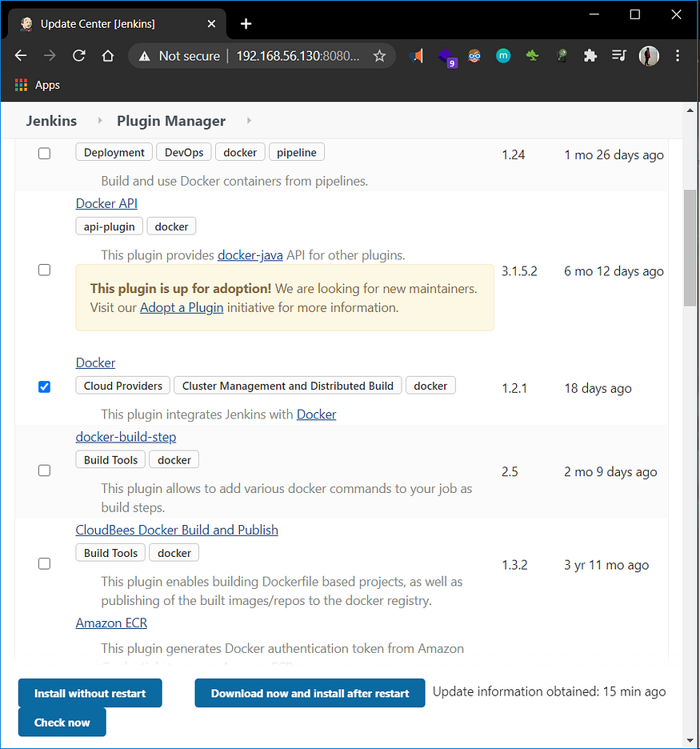The height and width of the screenshot is (749, 700).
Task: Open the purple extension with badge 9
Action: [x=446, y=55]
